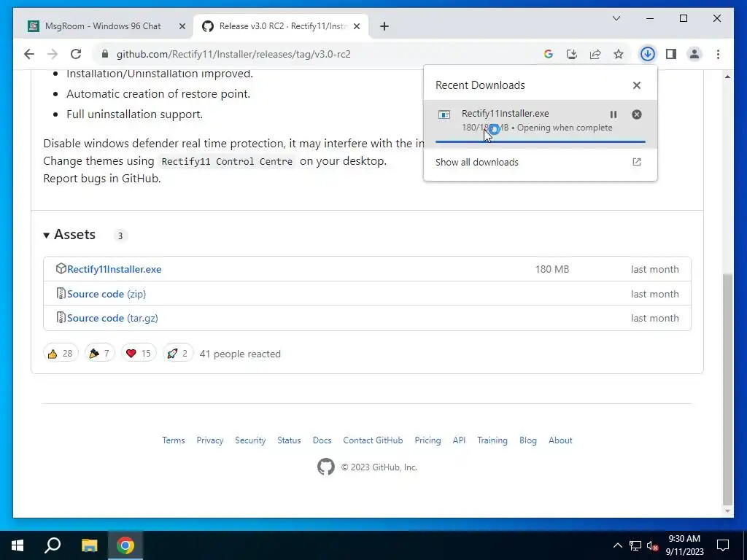Open network status tray icon
Image resolution: width=747 pixels, height=560 pixels.
(x=635, y=545)
